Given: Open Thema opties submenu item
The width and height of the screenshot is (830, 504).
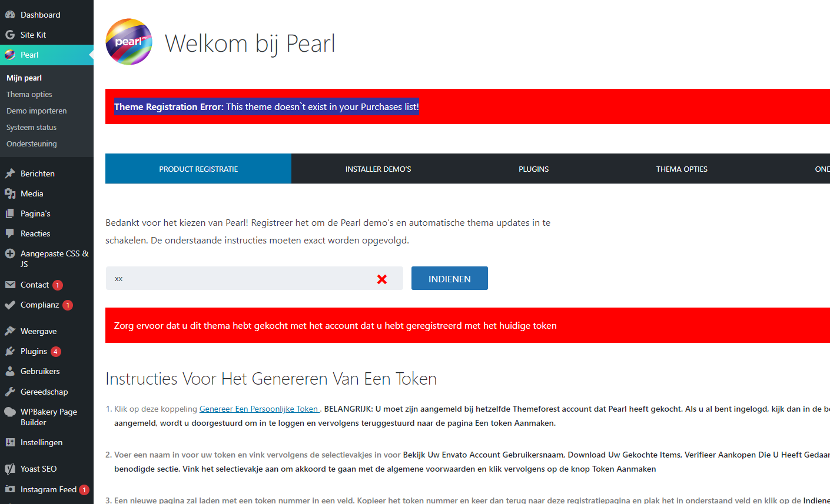Looking at the screenshot, I should pyautogui.click(x=29, y=94).
